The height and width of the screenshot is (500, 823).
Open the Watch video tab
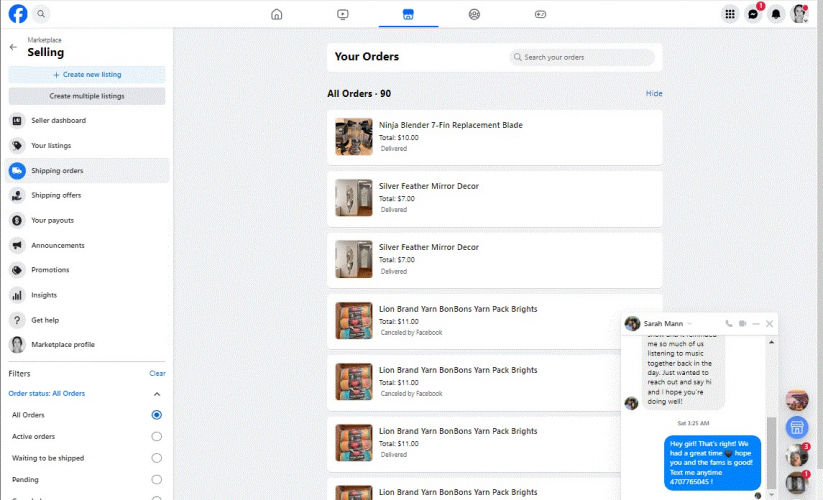(x=343, y=14)
